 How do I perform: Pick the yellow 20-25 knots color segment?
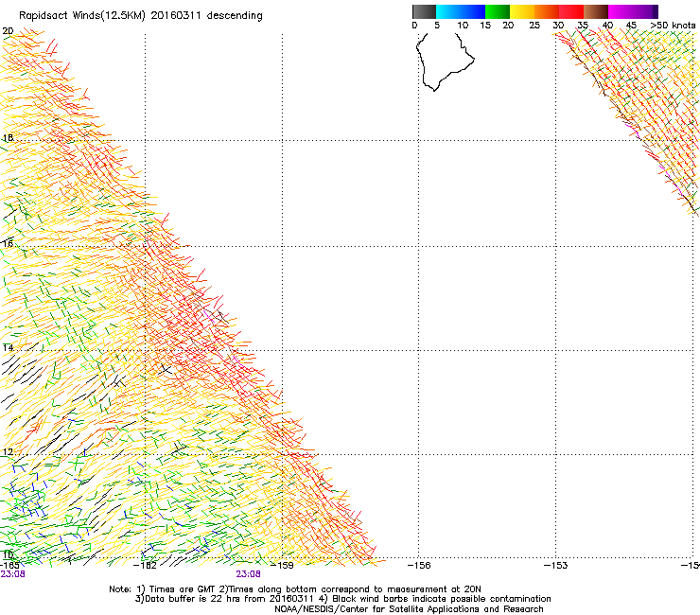click(522, 11)
